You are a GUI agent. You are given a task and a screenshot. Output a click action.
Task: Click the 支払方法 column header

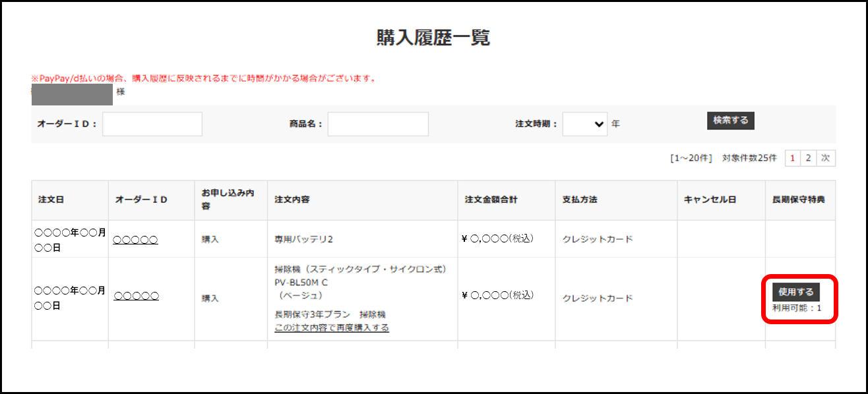click(580, 200)
